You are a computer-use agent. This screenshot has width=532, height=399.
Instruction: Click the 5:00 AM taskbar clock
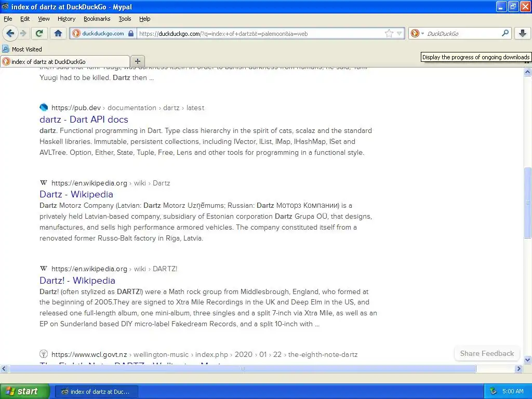[x=513, y=391]
